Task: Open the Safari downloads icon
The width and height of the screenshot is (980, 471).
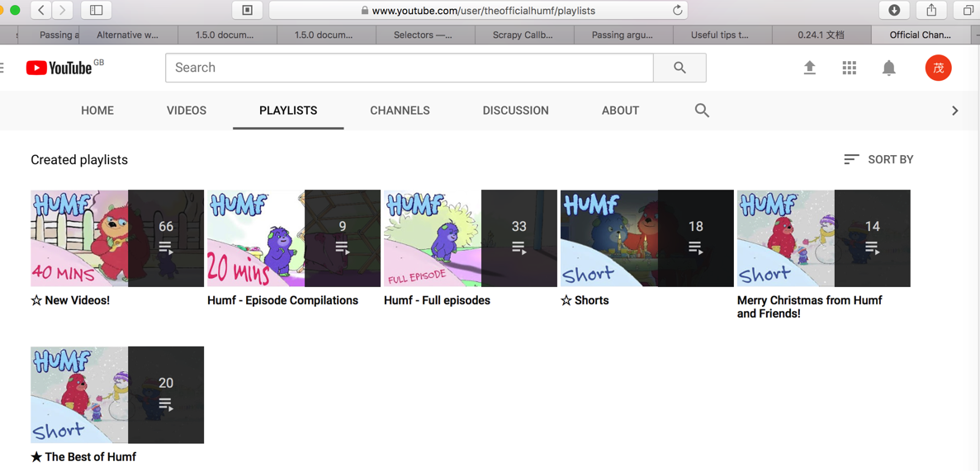Action: pyautogui.click(x=894, y=10)
